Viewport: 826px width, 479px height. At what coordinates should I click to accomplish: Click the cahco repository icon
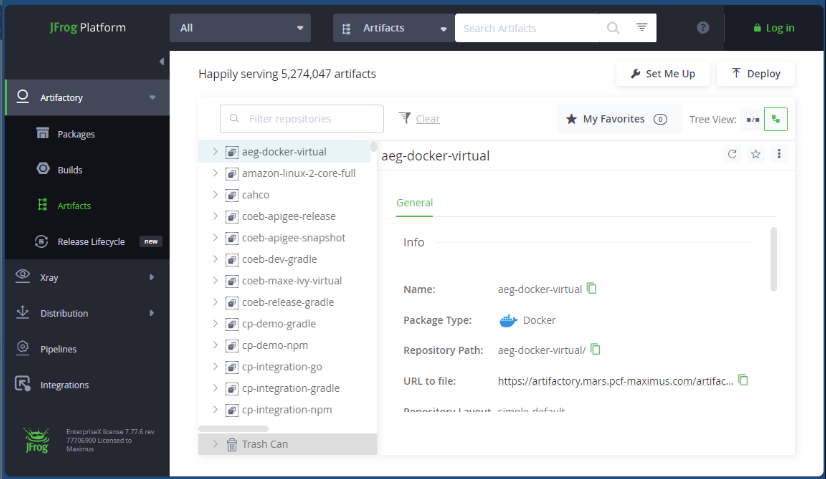click(232, 195)
